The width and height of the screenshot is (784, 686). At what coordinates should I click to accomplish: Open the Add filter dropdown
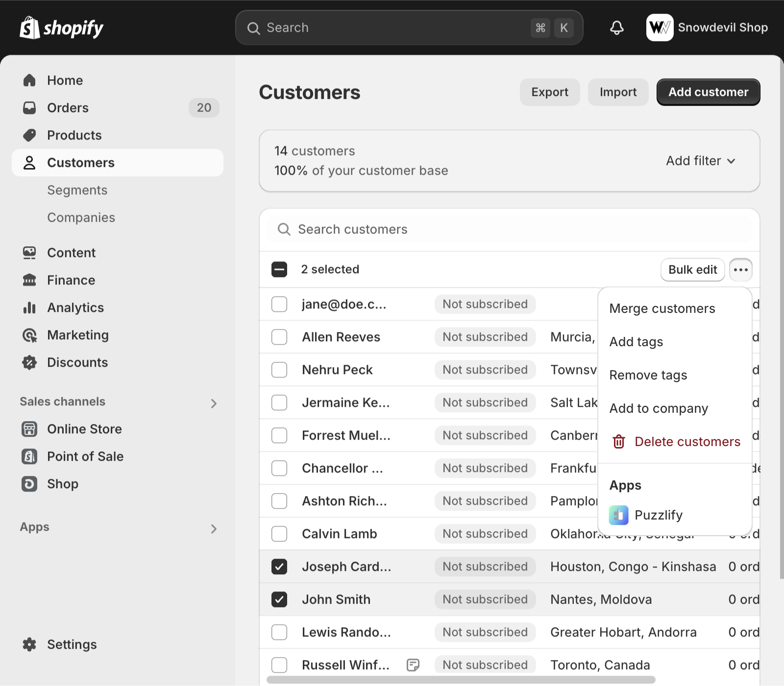[x=700, y=161]
